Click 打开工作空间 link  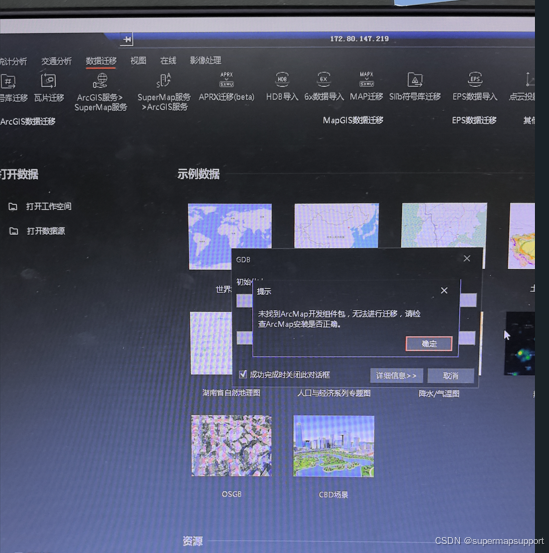(49, 206)
